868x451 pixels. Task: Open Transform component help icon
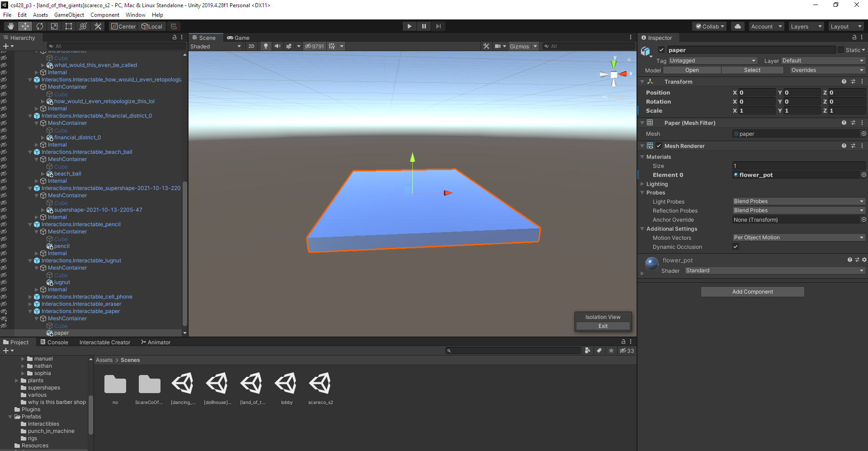pyautogui.click(x=844, y=82)
